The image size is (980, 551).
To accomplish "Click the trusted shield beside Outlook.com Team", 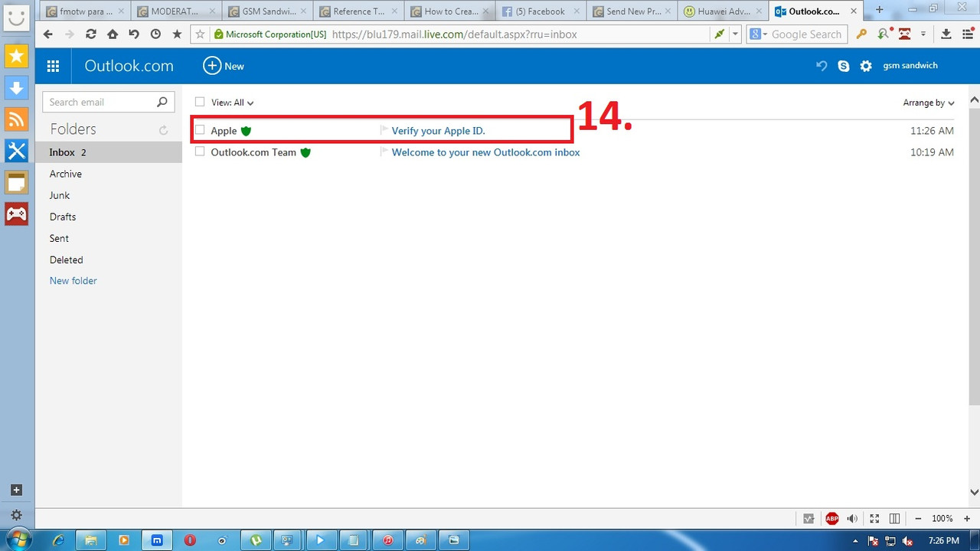I will (305, 152).
